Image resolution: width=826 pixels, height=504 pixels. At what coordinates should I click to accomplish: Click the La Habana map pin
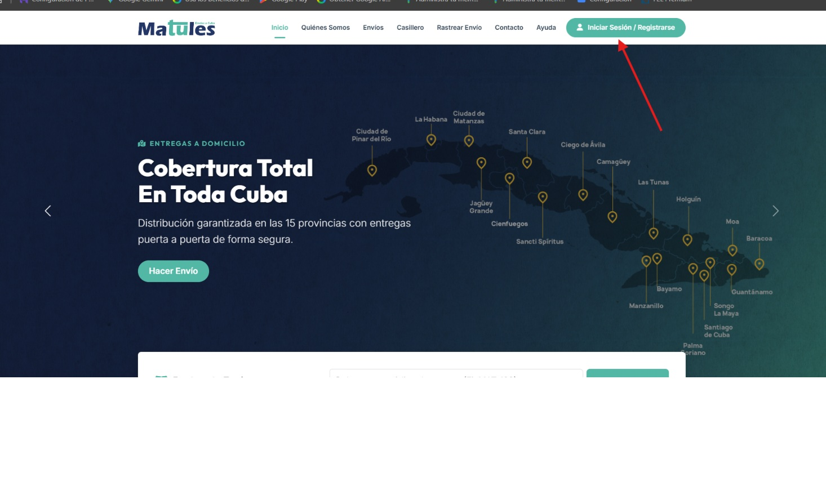tap(431, 140)
